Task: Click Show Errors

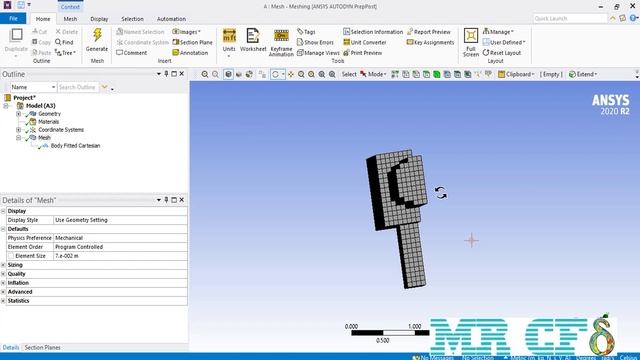Action: [x=315, y=42]
